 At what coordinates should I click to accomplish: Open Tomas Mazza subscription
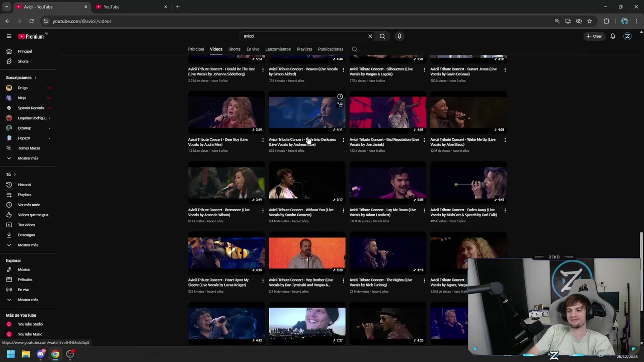tap(28, 148)
